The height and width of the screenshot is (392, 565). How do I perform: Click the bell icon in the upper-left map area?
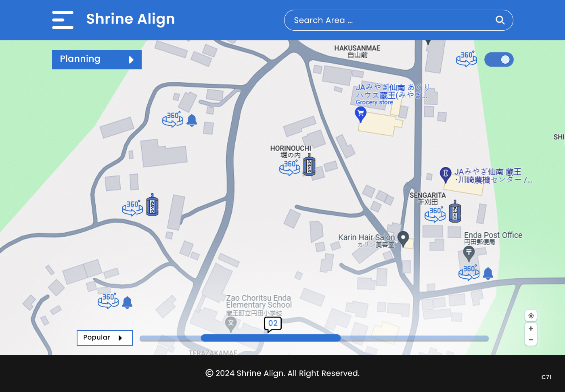click(x=192, y=120)
